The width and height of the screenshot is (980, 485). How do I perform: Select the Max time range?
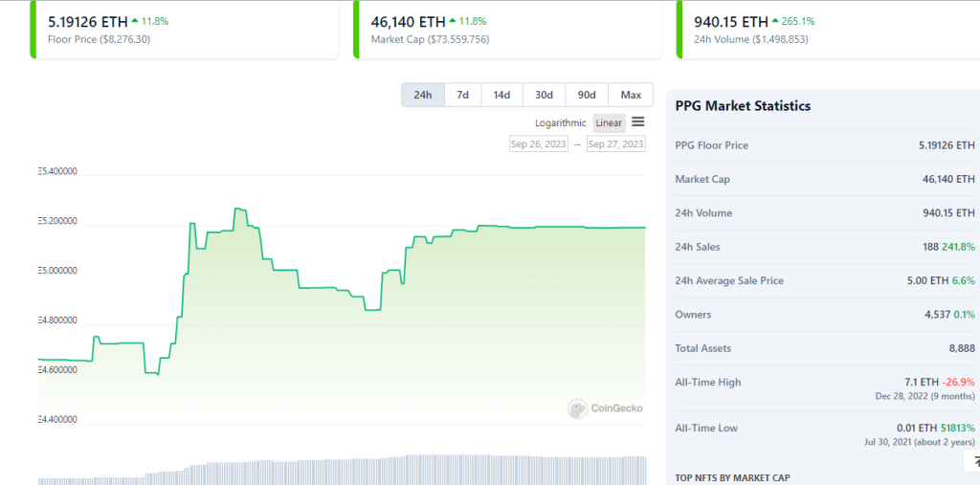point(631,95)
